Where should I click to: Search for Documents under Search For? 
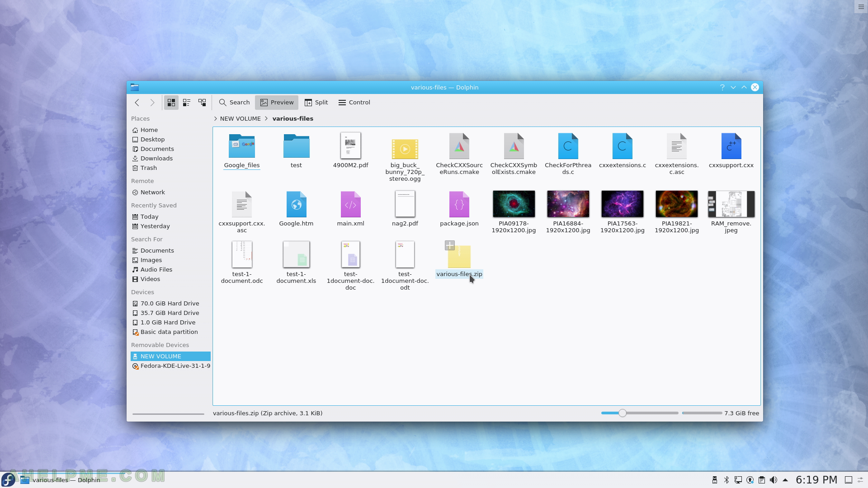[171, 251]
